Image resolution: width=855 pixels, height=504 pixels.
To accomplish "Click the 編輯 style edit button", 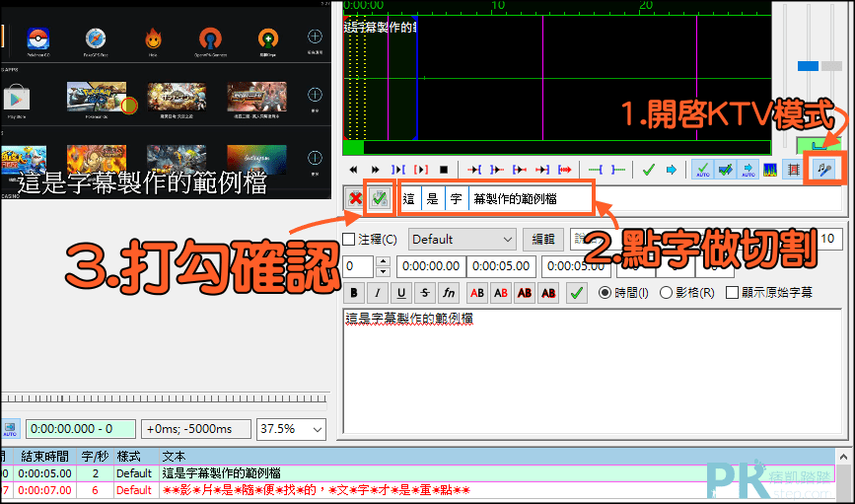I will coord(543,240).
